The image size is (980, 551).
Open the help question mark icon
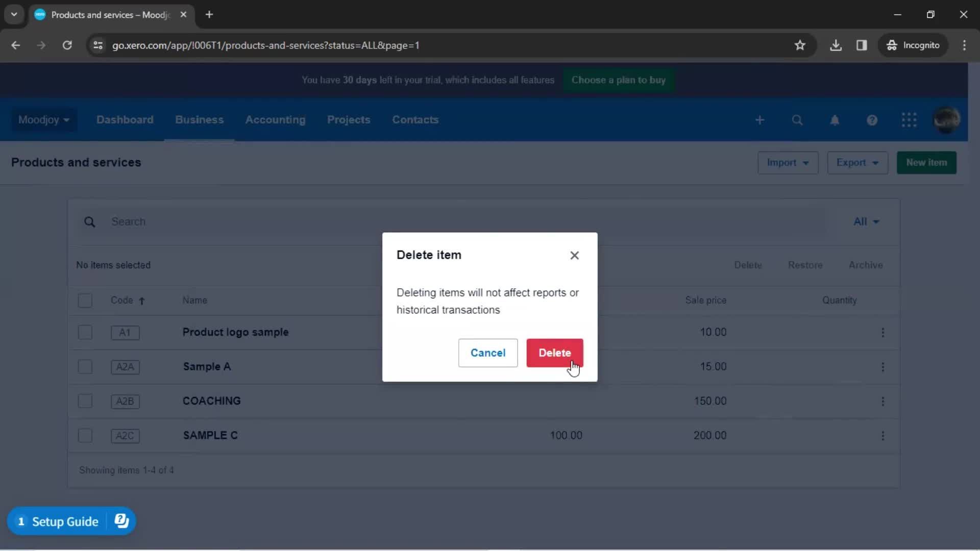coord(872,120)
